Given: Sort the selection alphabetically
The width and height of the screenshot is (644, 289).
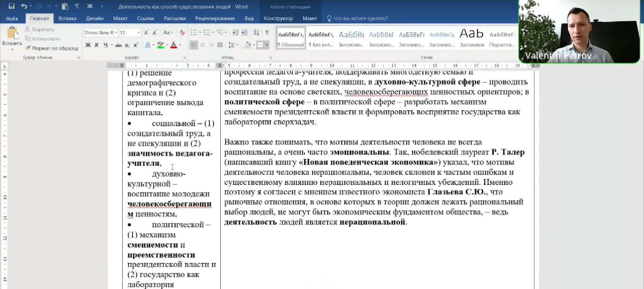Looking at the screenshot, I should point(257,32).
